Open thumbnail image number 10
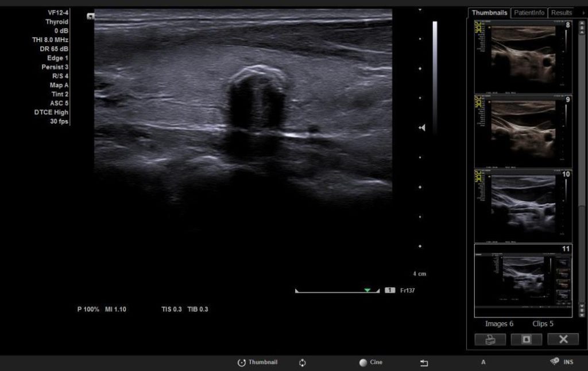Viewport: 588px width, 371px height. click(x=523, y=204)
